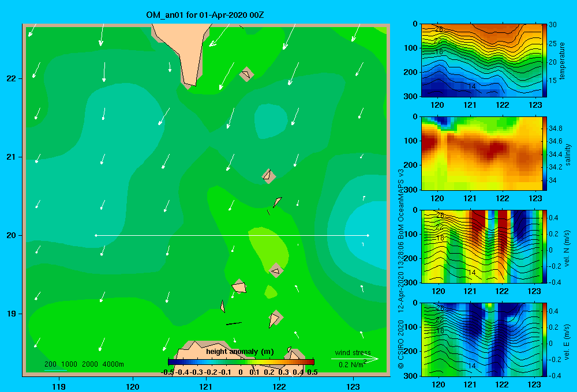The height and width of the screenshot is (392, 577).
Task: Click the latitude label '19' on map axis
Action: coord(12,314)
